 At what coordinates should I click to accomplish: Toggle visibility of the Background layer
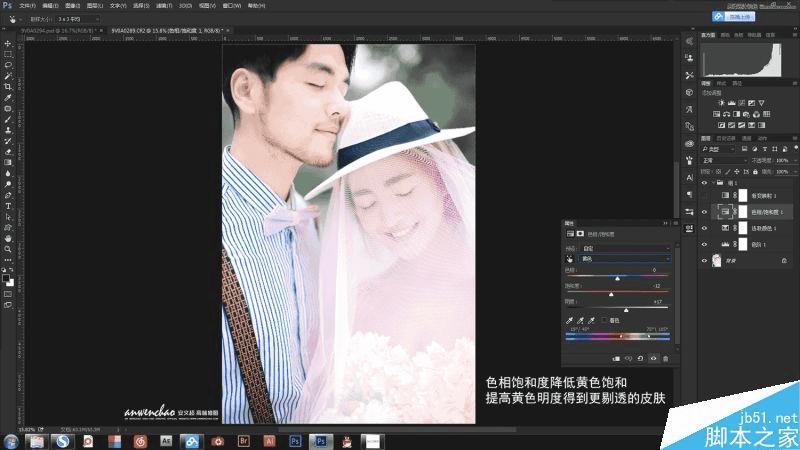tap(706, 260)
